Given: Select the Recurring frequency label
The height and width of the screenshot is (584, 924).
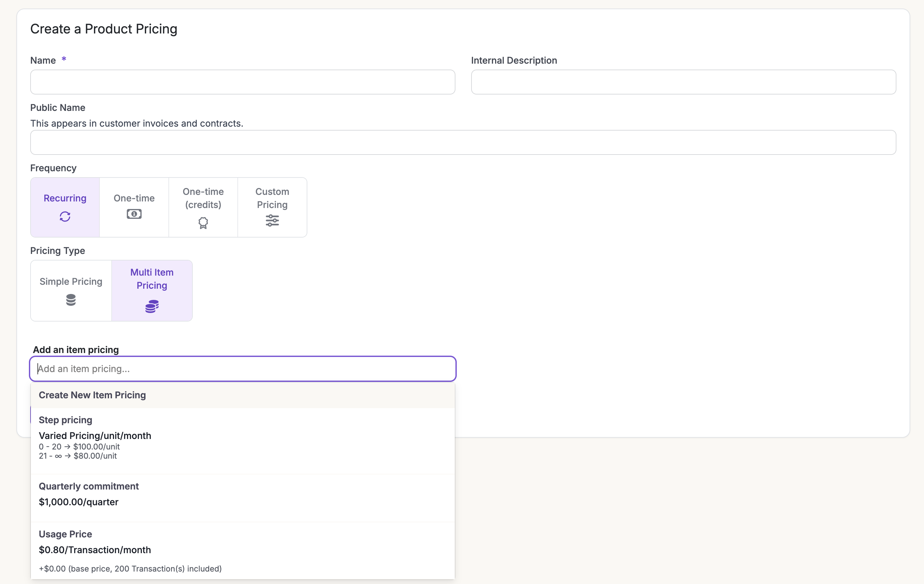Looking at the screenshot, I should coord(65,198).
